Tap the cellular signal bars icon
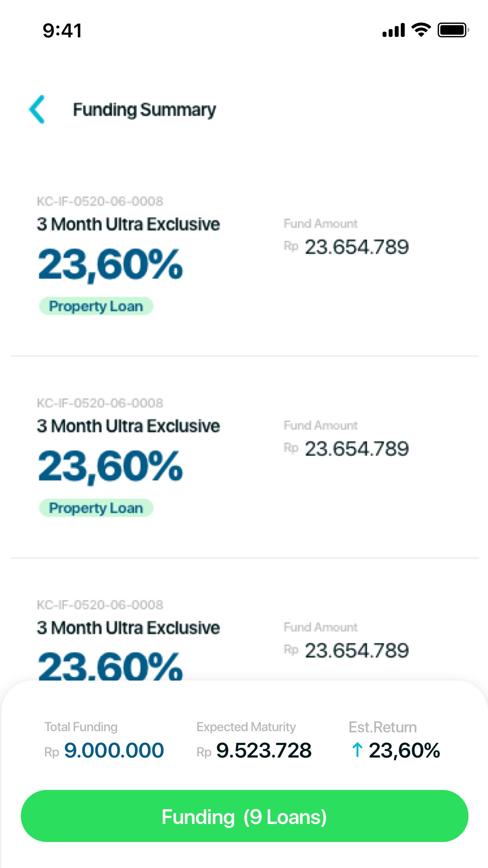Image resolution: width=488 pixels, height=868 pixels. pos(393,30)
